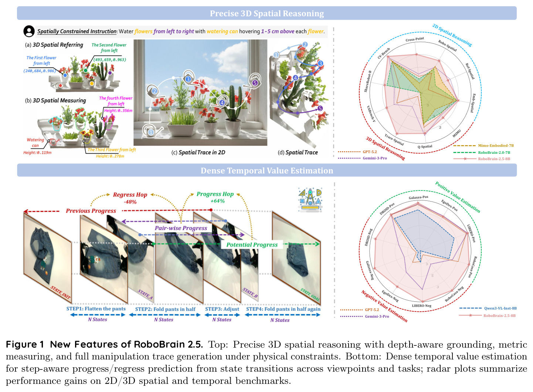Viewport: 533px width, 392px height.
Task: Select watering can waypoint 5 in 2D trace image
Action: pos(255,83)
